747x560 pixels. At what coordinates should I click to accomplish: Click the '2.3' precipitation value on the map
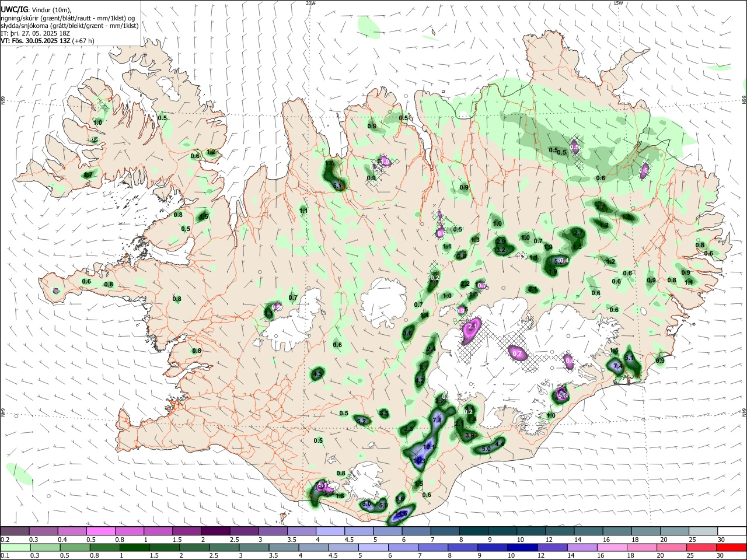[x=409, y=429]
